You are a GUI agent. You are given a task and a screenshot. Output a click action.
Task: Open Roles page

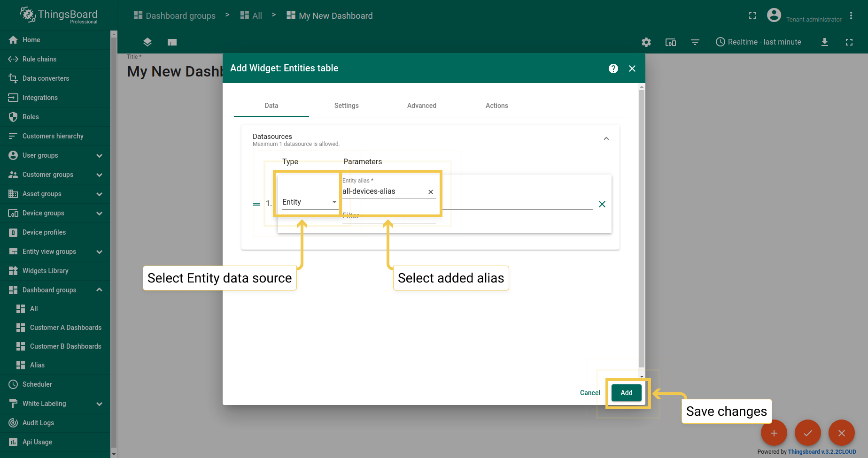(x=55, y=117)
